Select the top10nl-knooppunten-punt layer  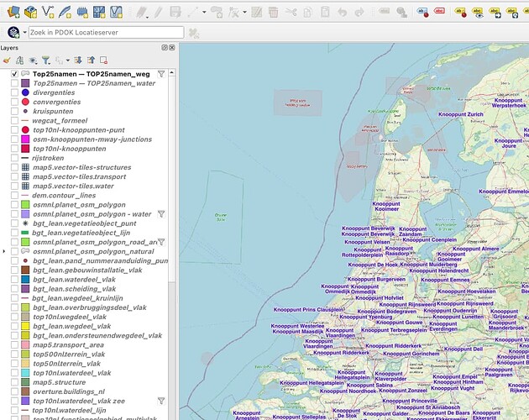point(79,130)
